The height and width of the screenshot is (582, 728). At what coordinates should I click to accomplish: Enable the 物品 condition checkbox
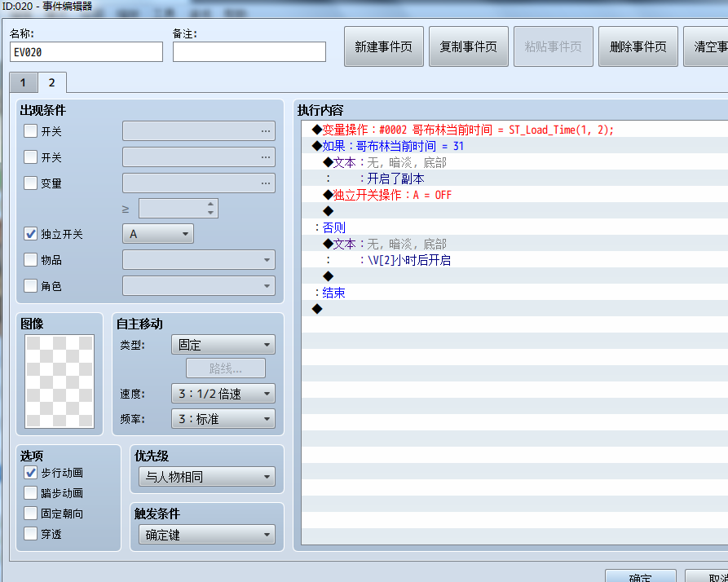point(31,259)
